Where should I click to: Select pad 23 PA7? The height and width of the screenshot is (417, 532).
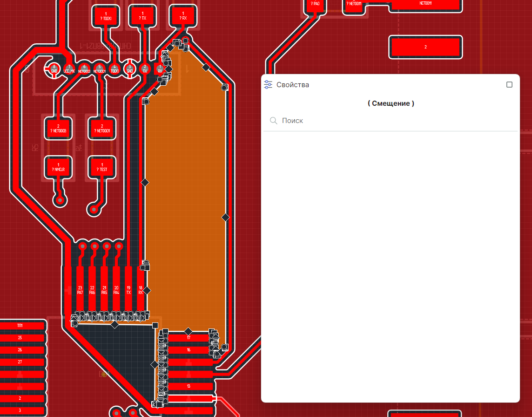click(80, 290)
